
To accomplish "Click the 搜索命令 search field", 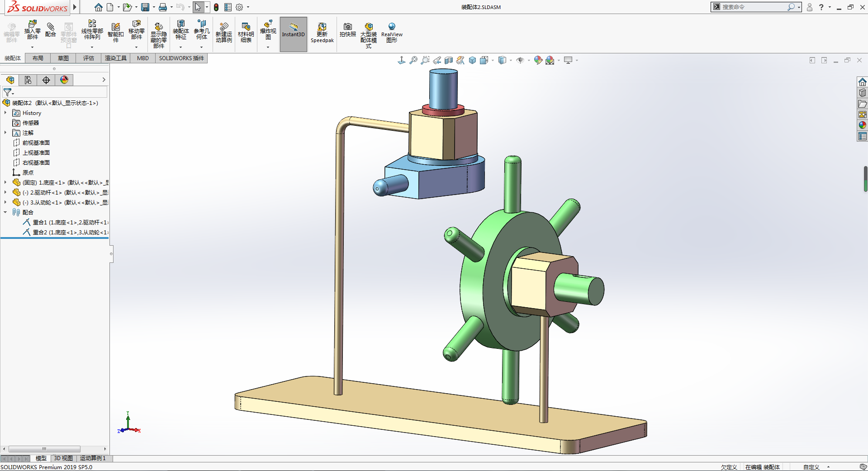I will [x=754, y=7].
